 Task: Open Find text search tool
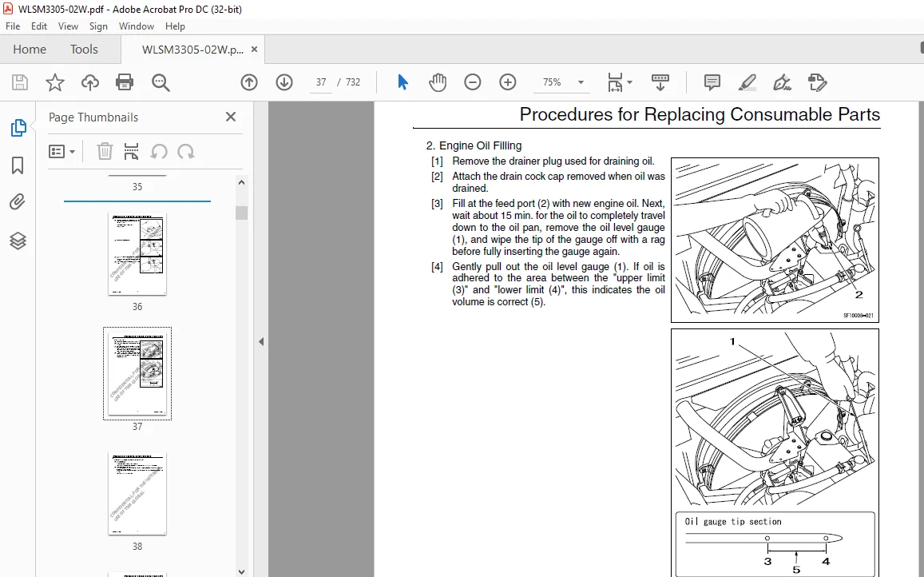161,82
